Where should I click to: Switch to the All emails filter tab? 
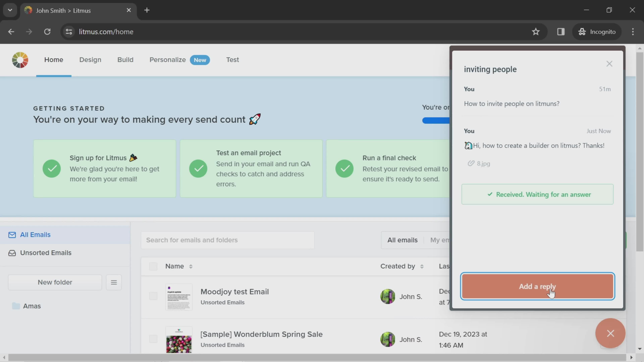pyautogui.click(x=402, y=240)
